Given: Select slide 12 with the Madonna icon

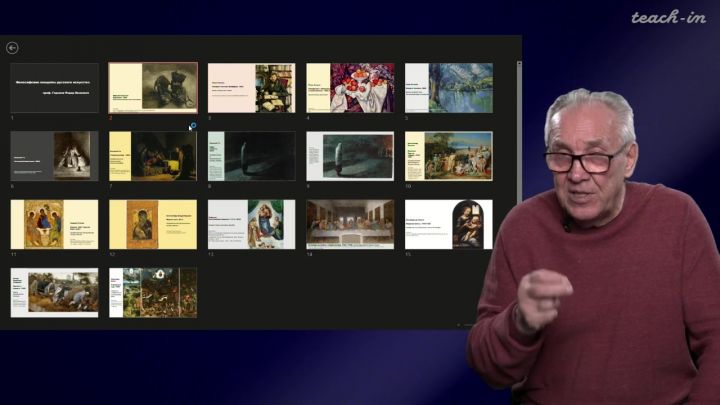Looking at the screenshot, I should pos(153,224).
